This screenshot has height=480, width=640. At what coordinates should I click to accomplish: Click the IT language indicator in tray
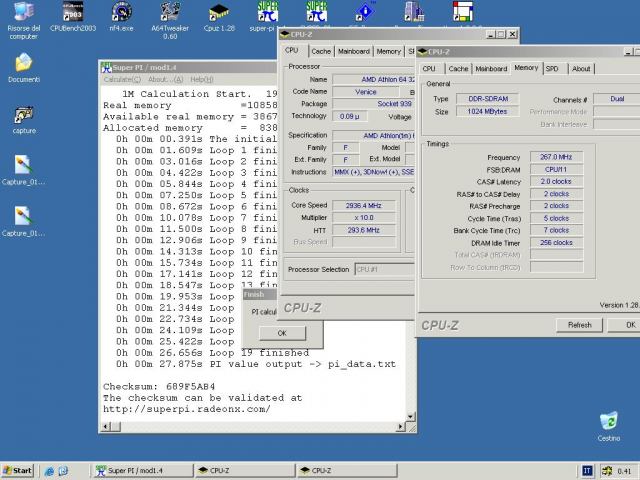click(x=587, y=471)
